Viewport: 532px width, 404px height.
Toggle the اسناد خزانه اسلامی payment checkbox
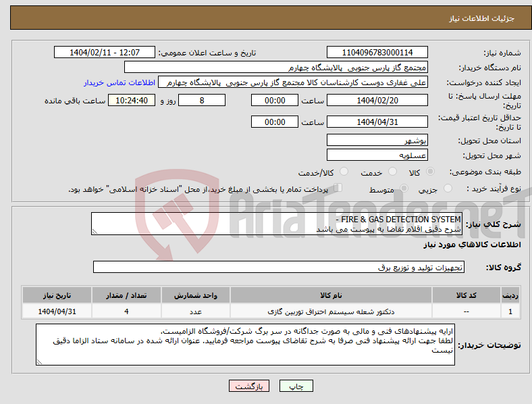click(x=338, y=188)
